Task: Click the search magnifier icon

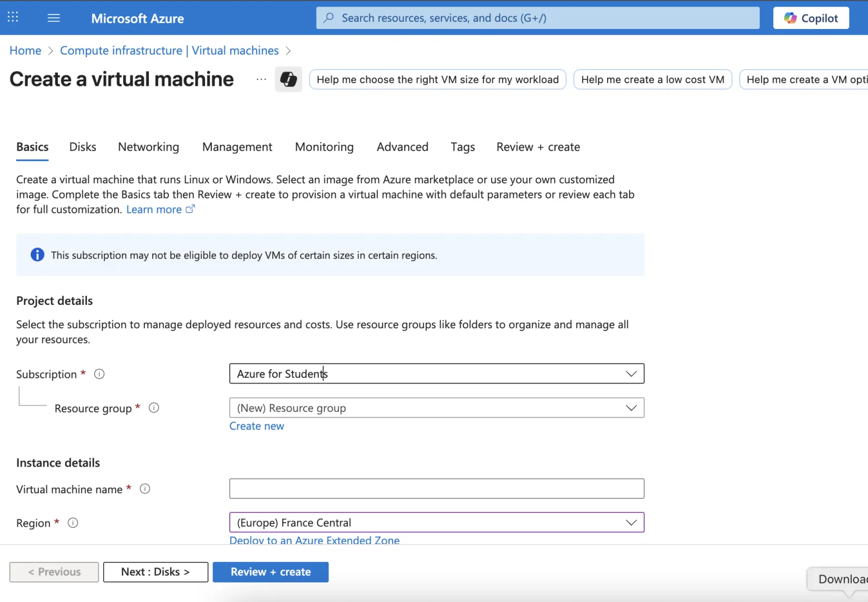Action: (329, 18)
